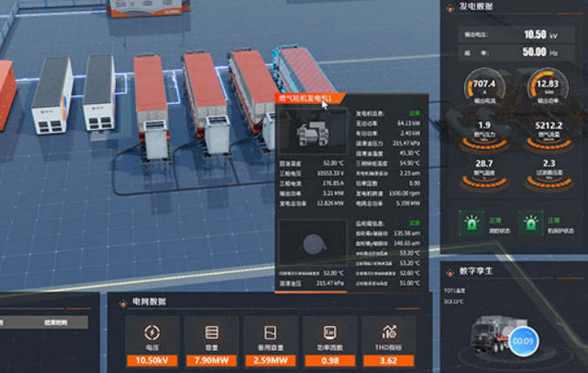
Task: Open the 发电数据 panel header
Action: pyautogui.click(x=475, y=6)
